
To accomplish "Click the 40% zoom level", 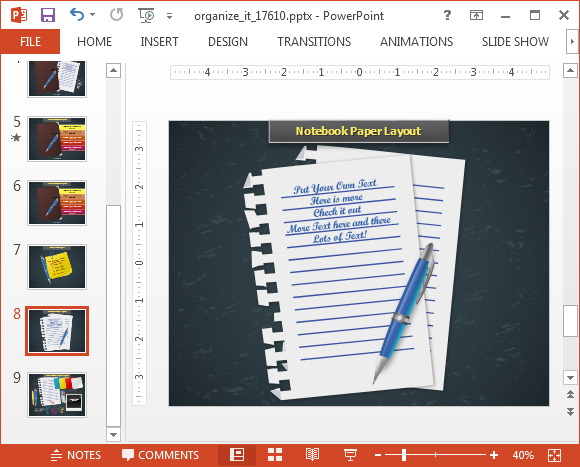I will coord(523,455).
